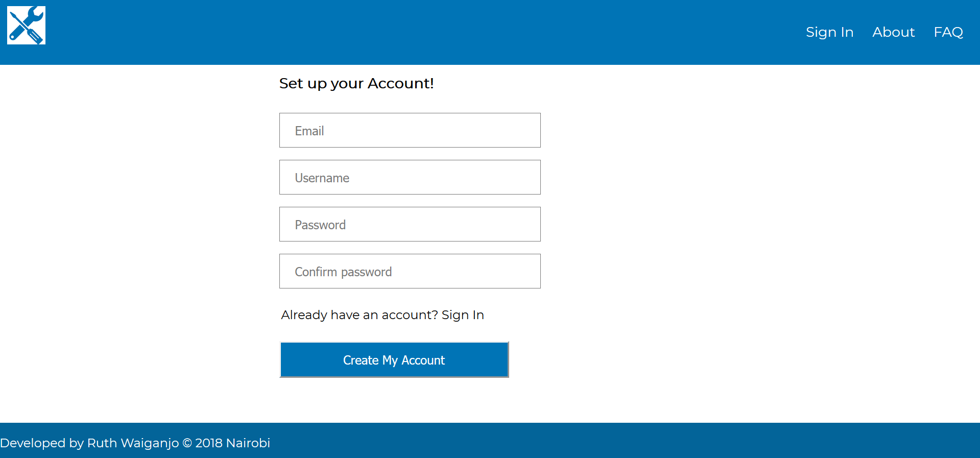Open the FAQ navigation link
Screen dimensions: 980x458
pyautogui.click(x=948, y=32)
